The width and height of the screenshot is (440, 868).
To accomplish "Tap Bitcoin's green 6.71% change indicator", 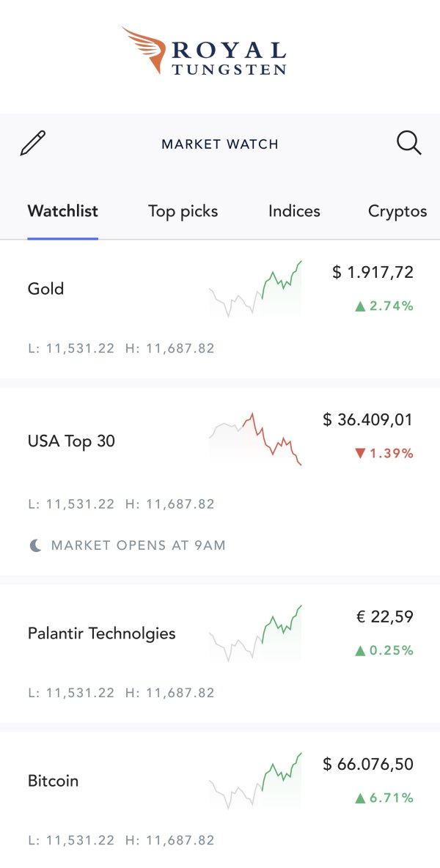I will (384, 798).
